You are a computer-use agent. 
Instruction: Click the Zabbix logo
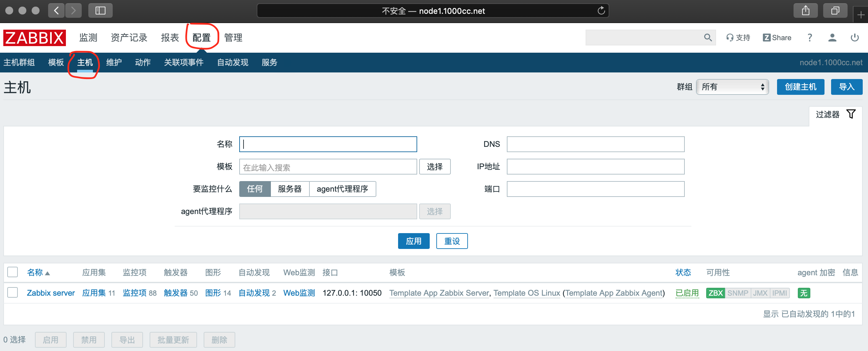34,38
